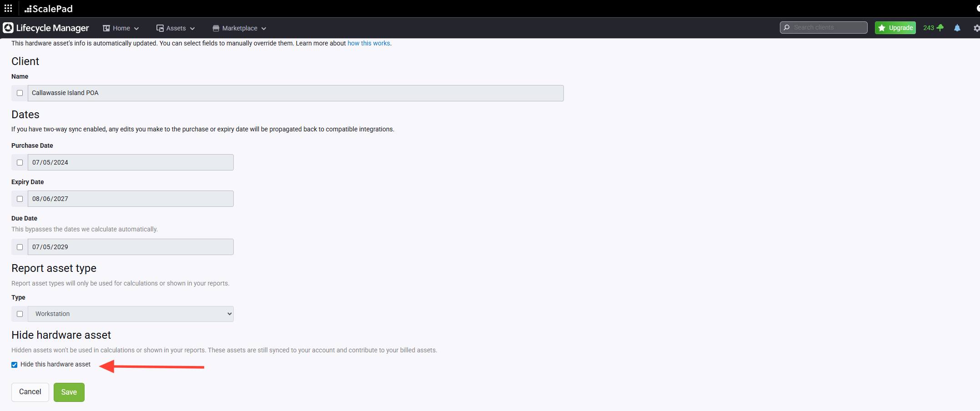Tick the Purchase Date override checkbox

[x=20, y=162]
